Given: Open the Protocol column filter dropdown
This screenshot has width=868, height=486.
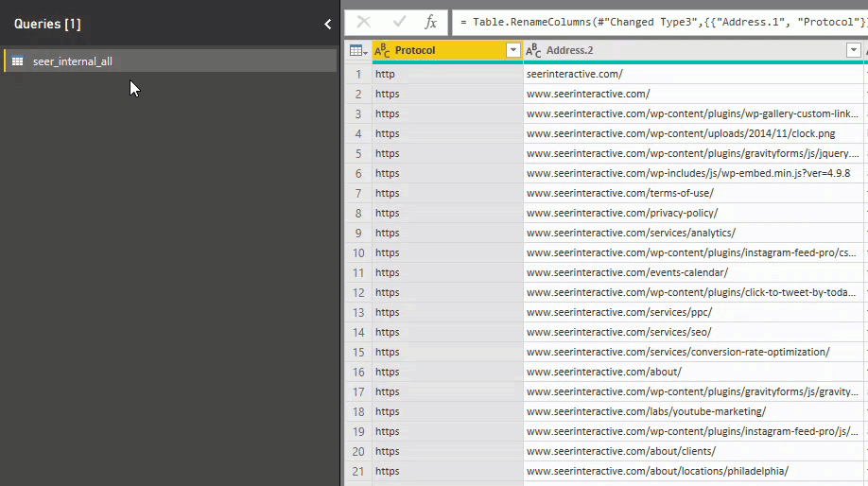Looking at the screenshot, I should pos(513,50).
